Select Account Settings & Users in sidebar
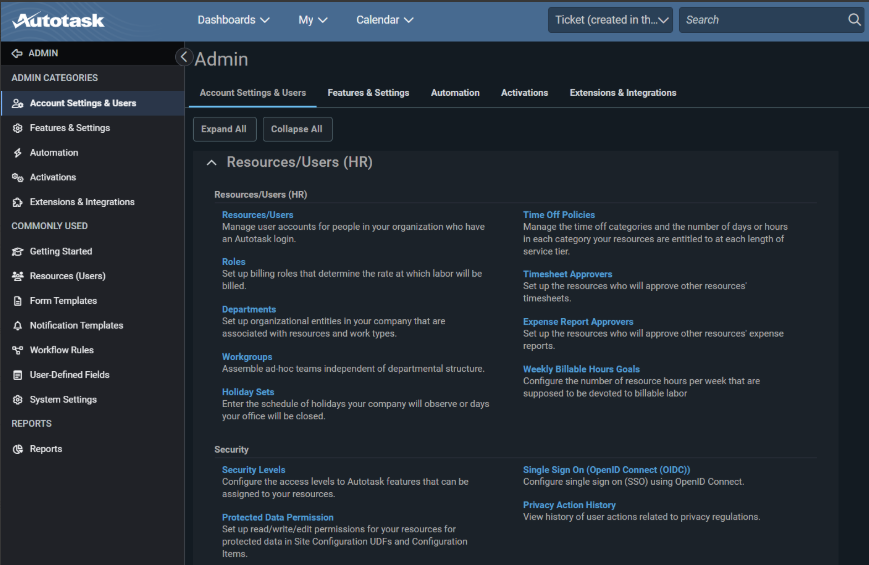 pos(92,103)
